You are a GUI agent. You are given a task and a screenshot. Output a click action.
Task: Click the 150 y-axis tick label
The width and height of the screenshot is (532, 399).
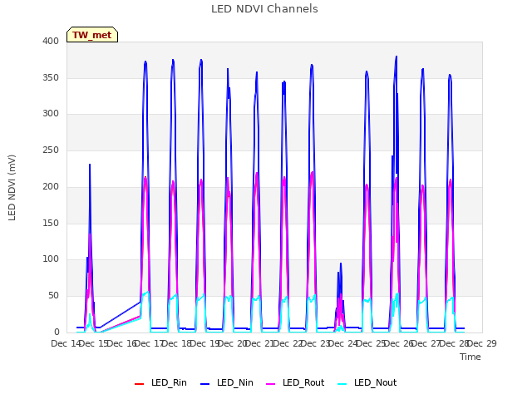tap(51, 223)
